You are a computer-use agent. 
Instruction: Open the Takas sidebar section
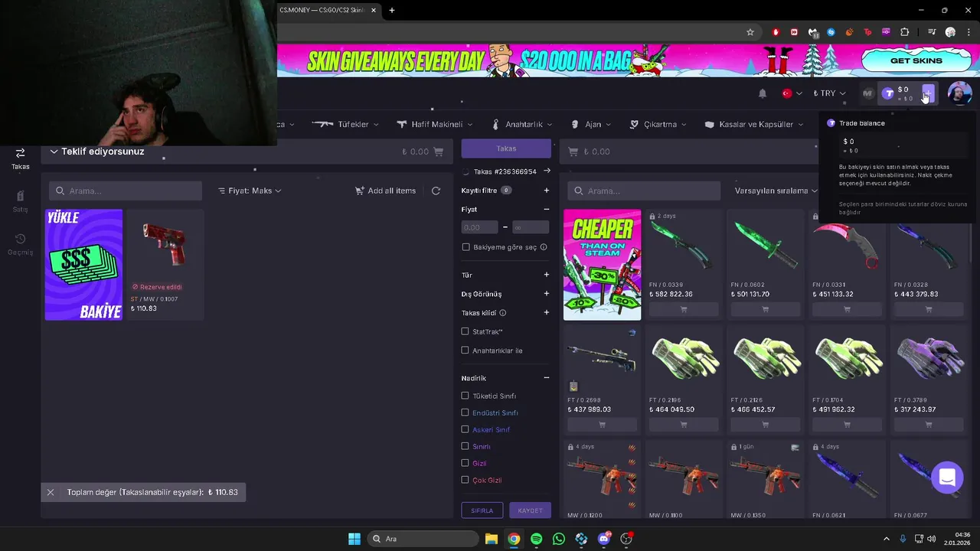(20, 158)
